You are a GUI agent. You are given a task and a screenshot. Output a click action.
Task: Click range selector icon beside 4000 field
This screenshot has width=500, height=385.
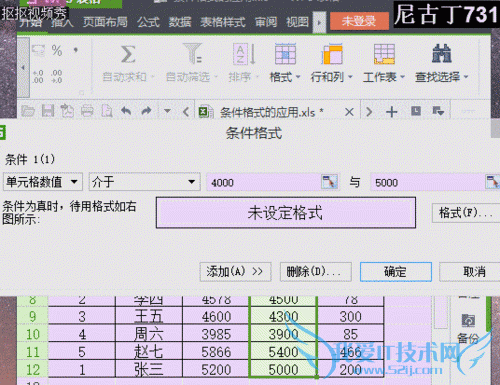tap(329, 182)
